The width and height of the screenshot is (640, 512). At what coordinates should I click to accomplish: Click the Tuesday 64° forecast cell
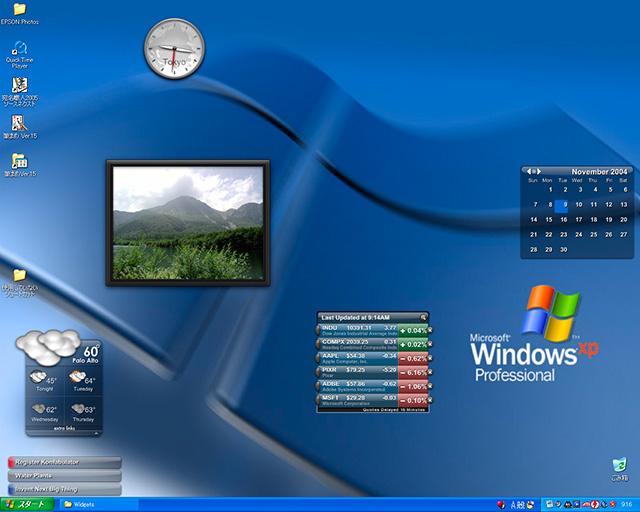pos(83,381)
